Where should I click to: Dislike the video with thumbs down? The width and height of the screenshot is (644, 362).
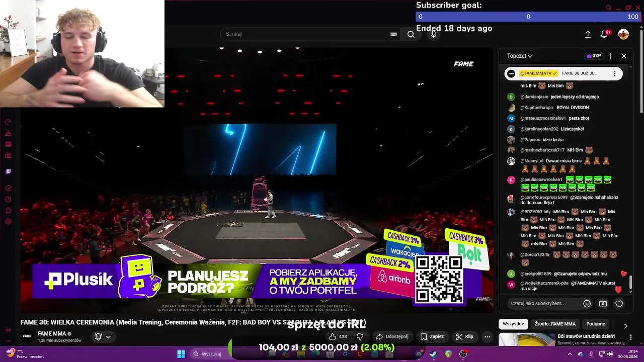click(360, 337)
